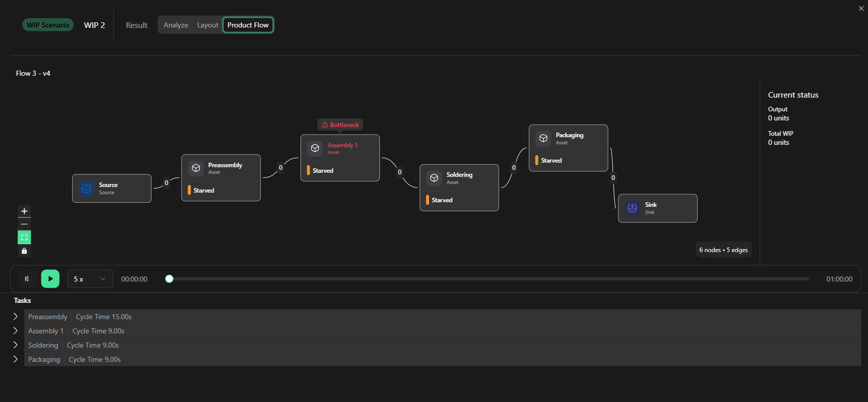Image resolution: width=868 pixels, height=402 pixels.
Task: Open the Result section
Action: (x=137, y=25)
